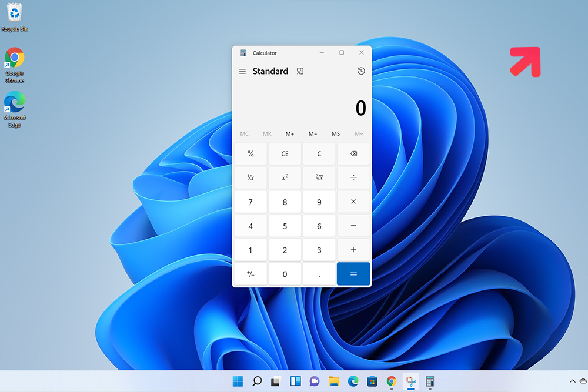Click the number 4 key

coord(250,226)
